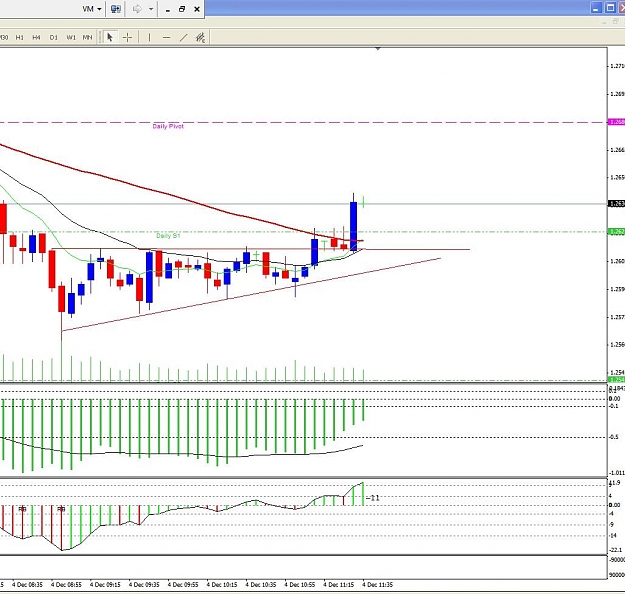Click the tall blue breakout candle
The image size is (625, 594).
click(x=354, y=226)
